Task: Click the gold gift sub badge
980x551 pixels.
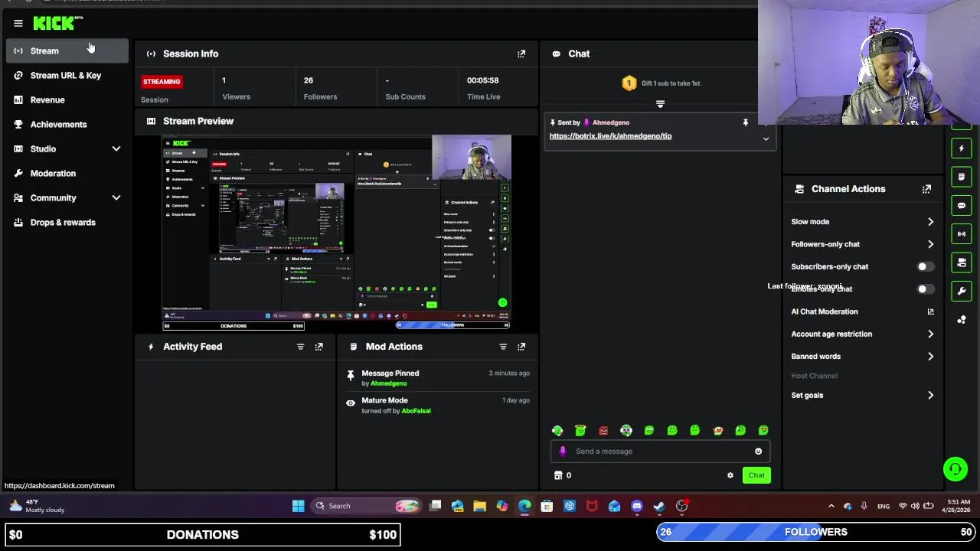Action: [x=629, y=83]
